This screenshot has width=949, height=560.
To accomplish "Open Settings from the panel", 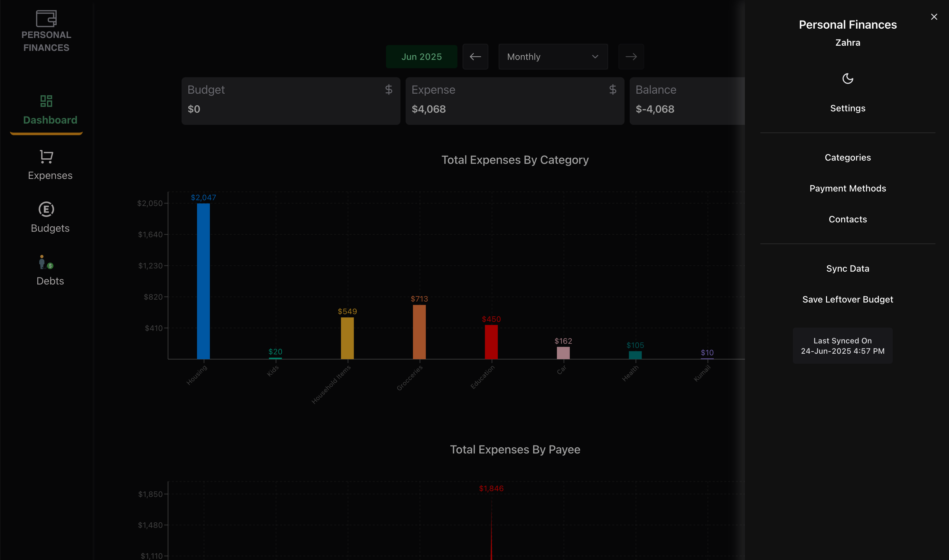I will coord(848,108).
